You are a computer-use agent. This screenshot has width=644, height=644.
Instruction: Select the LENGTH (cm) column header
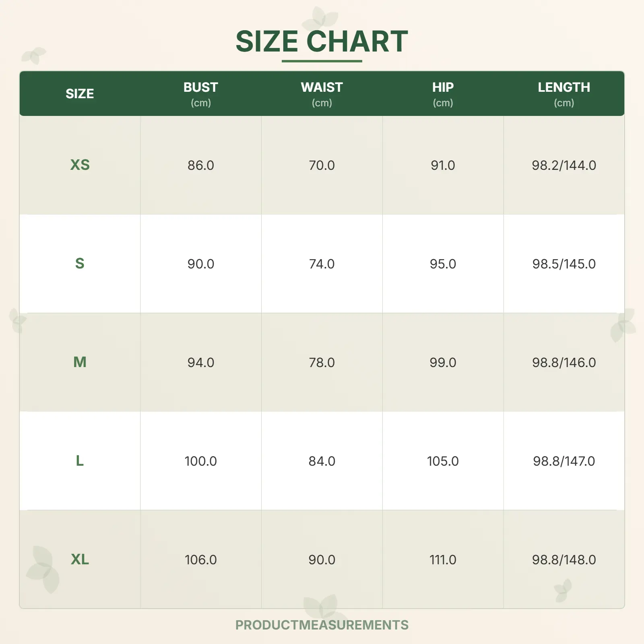563,94
